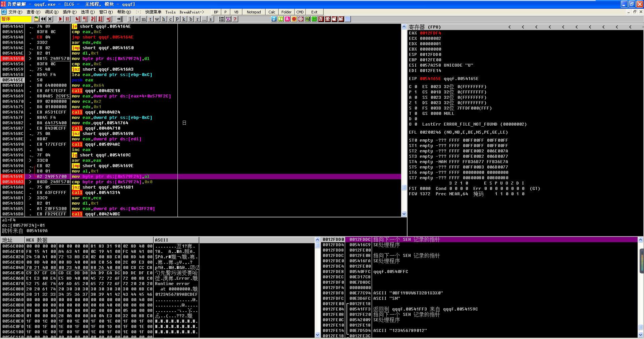Screen dimensions: 644x339
Task: Open help with red question mark icon
Action: 235,19
